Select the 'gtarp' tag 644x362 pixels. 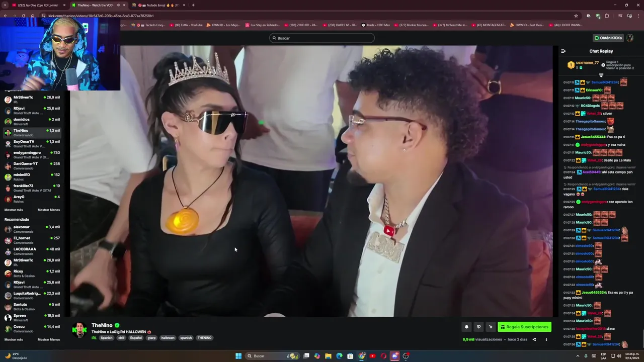pos(151,338)
